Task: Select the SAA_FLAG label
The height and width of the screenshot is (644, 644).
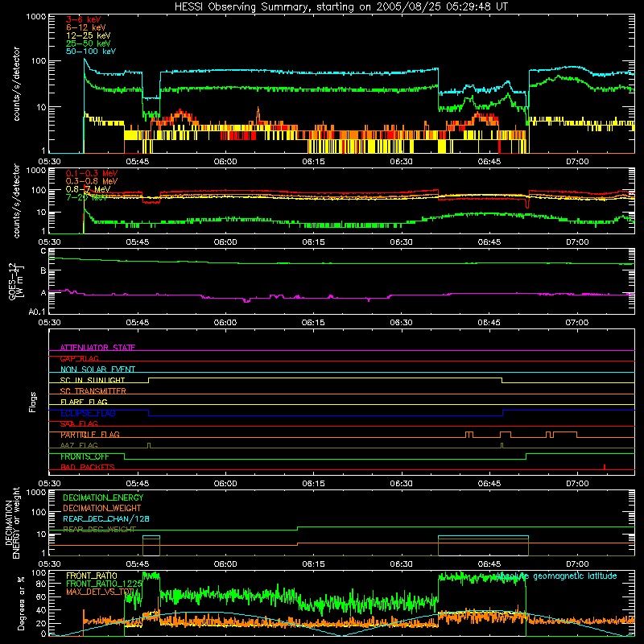Action: (79, 424)
